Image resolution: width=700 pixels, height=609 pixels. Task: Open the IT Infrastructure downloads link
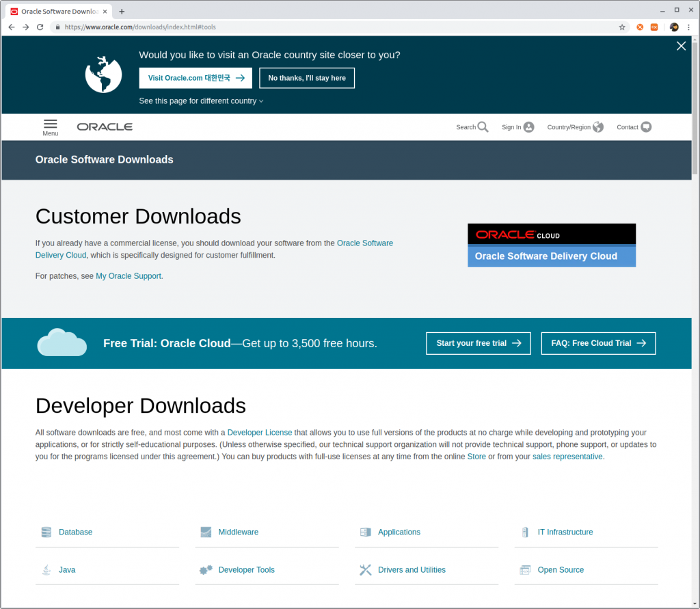[565, 532]
